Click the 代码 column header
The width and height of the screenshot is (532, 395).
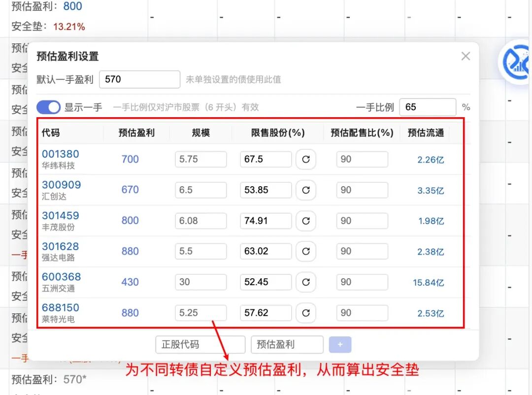click(51, 132)
